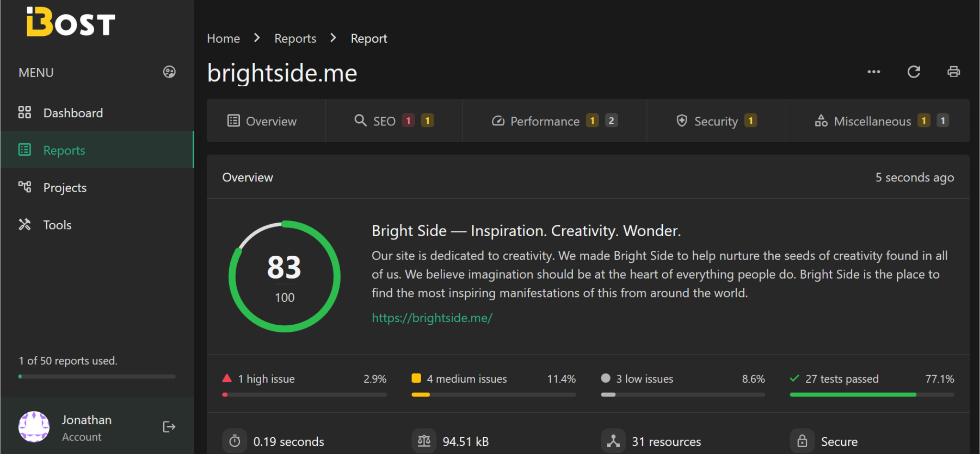Image resolution: width=980 pixels, height=454 pixels.
Task: Click the Bost logo
Action: [71, 22]
